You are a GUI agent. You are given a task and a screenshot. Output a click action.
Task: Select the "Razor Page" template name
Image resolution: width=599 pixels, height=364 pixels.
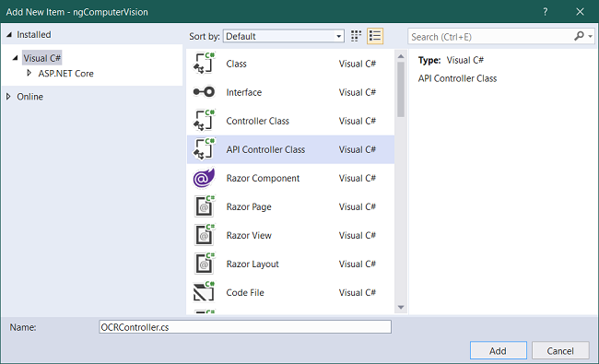coord(249,207)
